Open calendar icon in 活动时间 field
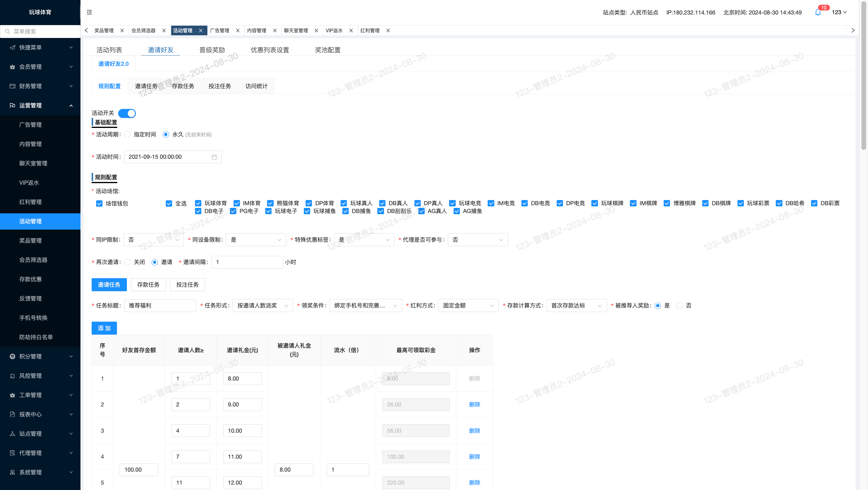 click(x=214, y=157)
